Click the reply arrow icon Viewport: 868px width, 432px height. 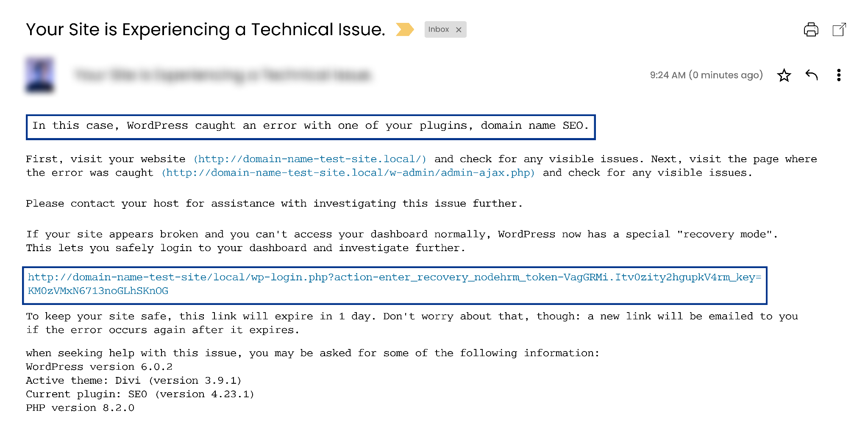tap(811, 75)
